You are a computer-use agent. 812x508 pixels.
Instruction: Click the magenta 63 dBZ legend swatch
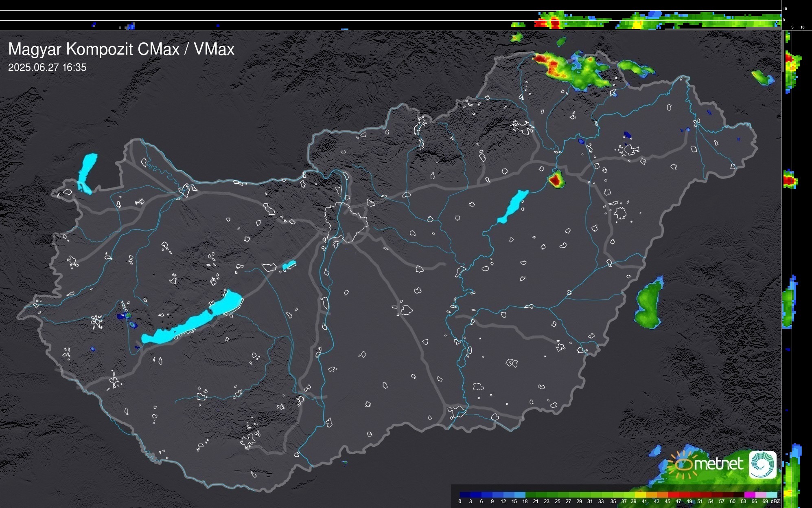tap(749, 495)
